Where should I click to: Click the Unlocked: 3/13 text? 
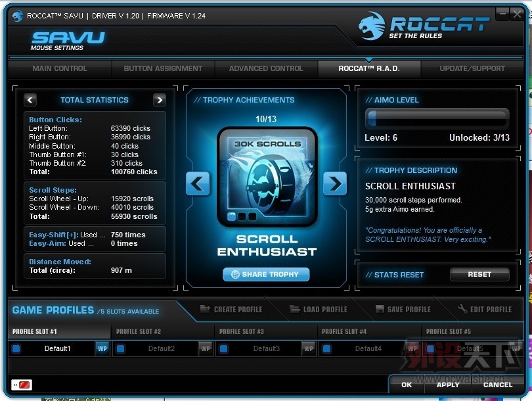tap(479, 137)
